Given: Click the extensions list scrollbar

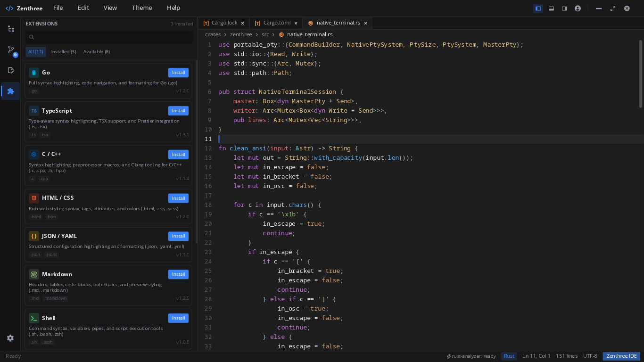Looking at the screenshot, I should coord(197,151).
